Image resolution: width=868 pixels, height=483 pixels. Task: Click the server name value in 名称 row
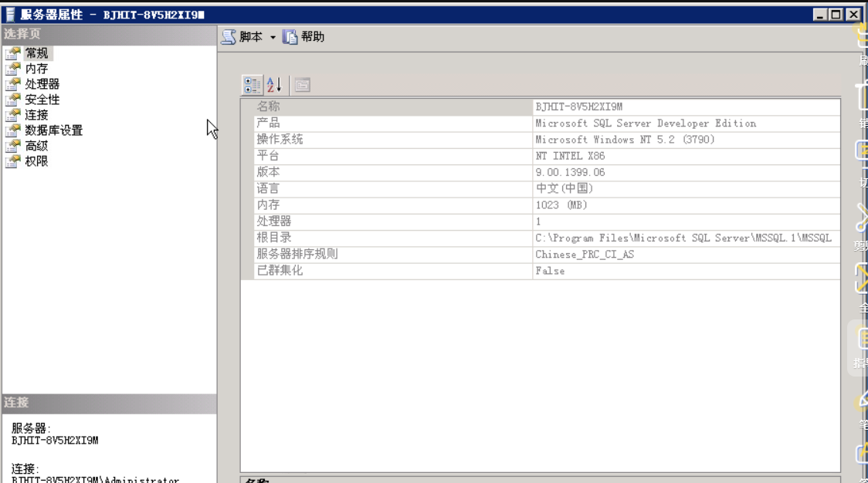[578, 106]
